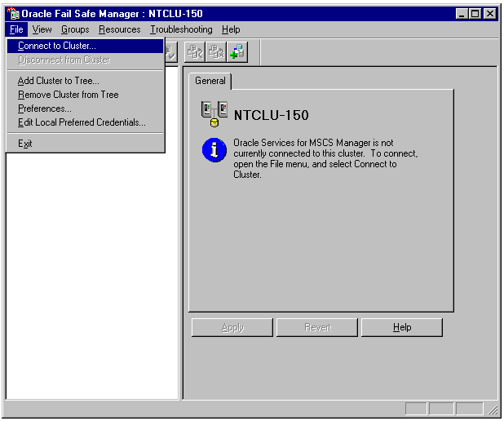Click the grayed group icon with X mark
The image size is (504, 421).
click(216, 51)
